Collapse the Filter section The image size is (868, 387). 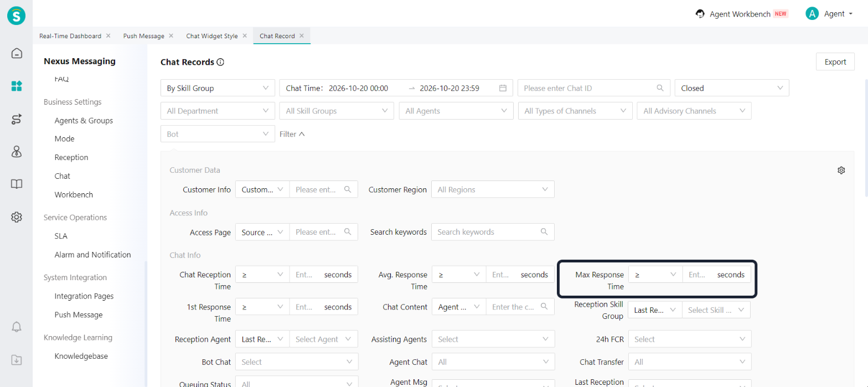tap(292, 134)
